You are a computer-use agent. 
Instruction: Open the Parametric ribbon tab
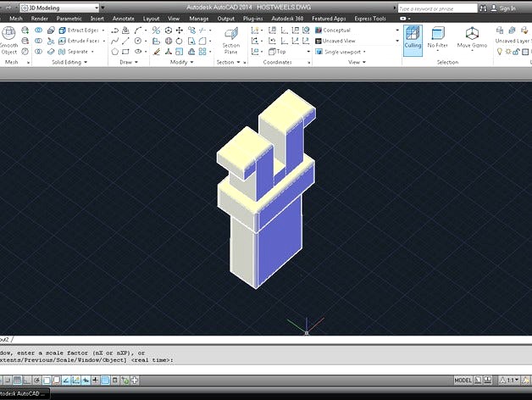click(69, 18)
